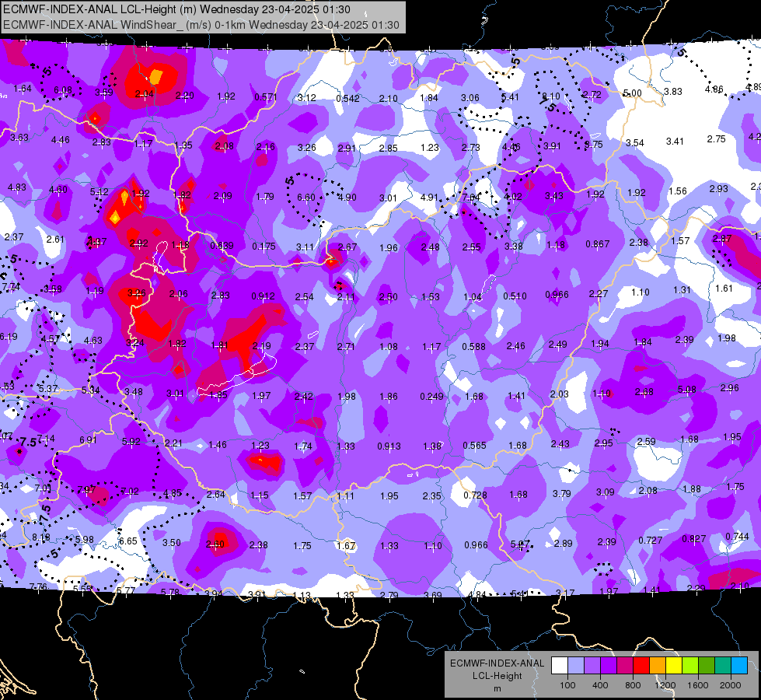Click the wind shear value 7.74
The image size is (761, 700).
[x=11, y=286]
